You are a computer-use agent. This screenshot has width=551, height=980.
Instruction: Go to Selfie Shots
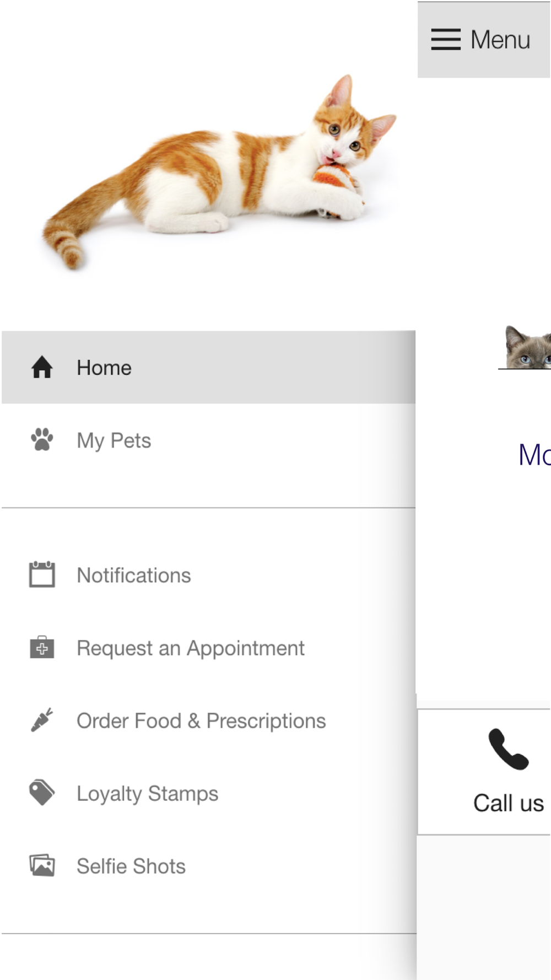pyautogui.click(x=208, y=866)
